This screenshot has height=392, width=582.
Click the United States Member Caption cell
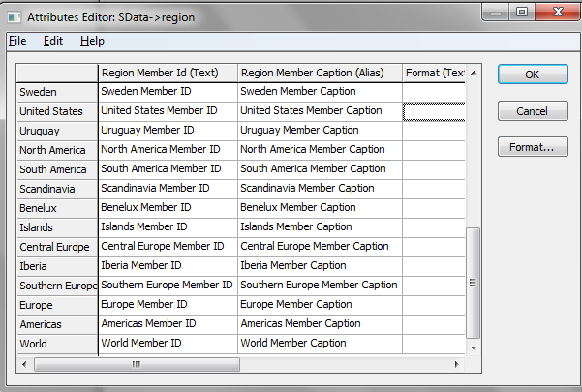point(320,111)
